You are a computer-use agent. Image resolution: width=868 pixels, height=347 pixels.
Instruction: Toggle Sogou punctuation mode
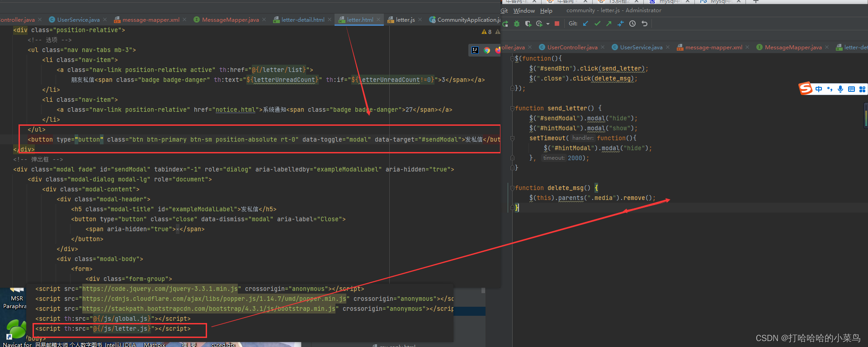click(x=830, y=89)
